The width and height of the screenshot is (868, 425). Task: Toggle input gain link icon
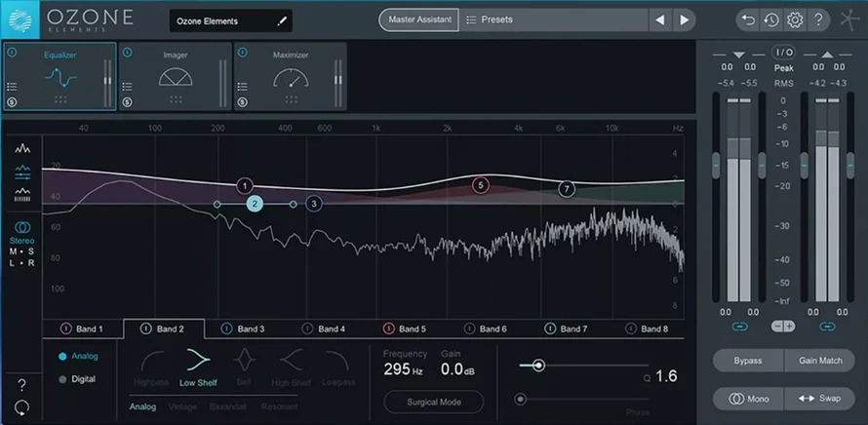739,328
